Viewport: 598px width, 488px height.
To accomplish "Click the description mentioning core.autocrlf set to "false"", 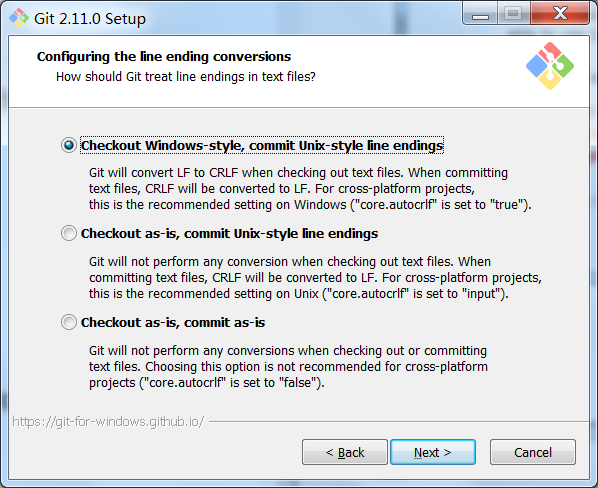I will pyautogui.click(x=288, y=366).
